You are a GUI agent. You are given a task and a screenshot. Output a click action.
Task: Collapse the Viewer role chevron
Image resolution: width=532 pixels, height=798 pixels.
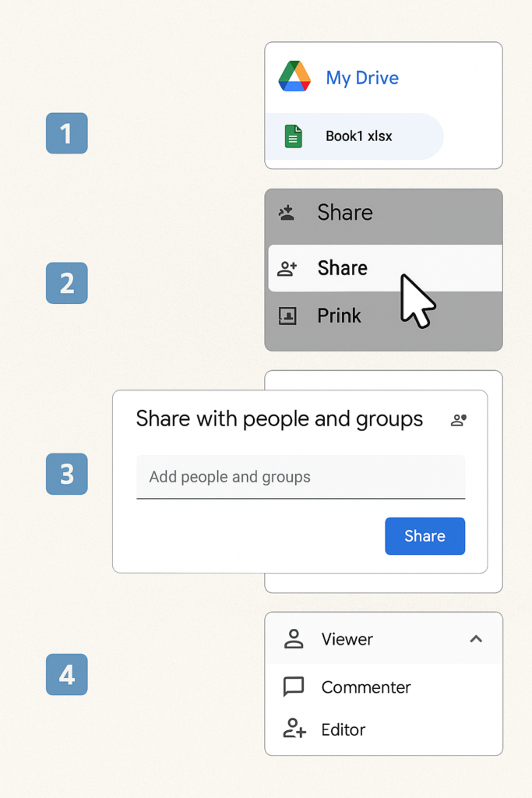pos(476,639)
